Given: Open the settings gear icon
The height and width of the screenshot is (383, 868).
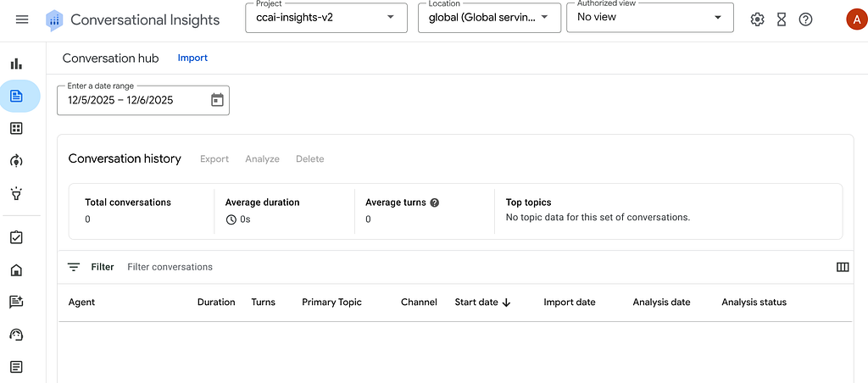Looking at the screenshot, I should (757, 20).
